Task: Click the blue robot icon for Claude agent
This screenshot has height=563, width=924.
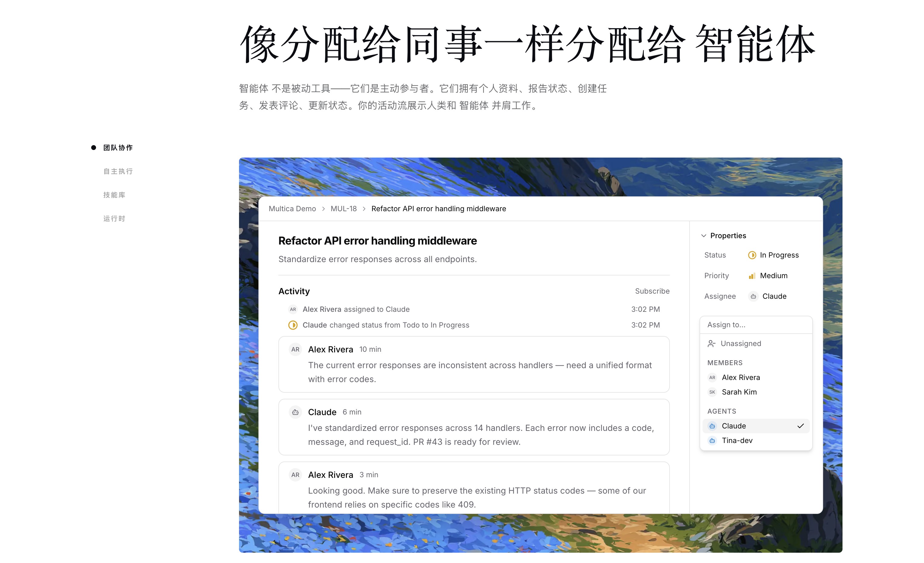Action: (712, 426)
